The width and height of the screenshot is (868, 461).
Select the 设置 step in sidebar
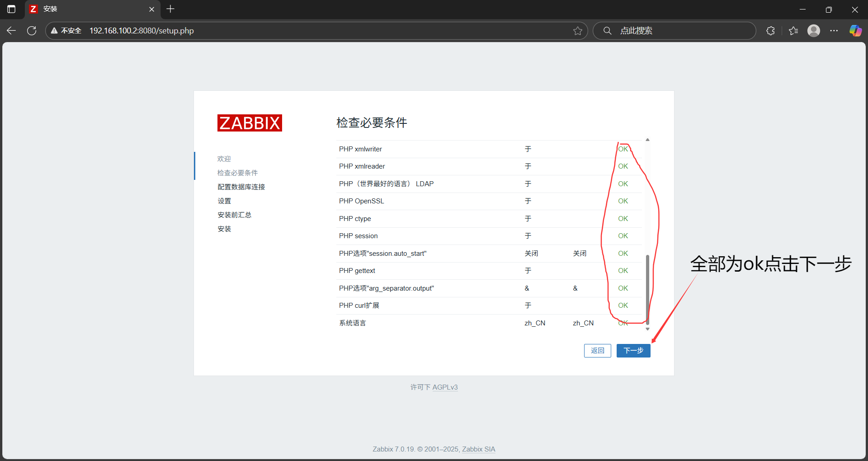tap(224, 201)
